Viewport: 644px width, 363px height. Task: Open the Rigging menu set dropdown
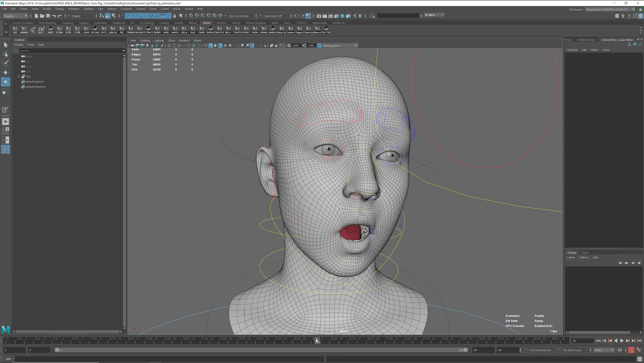click(15, 16)
